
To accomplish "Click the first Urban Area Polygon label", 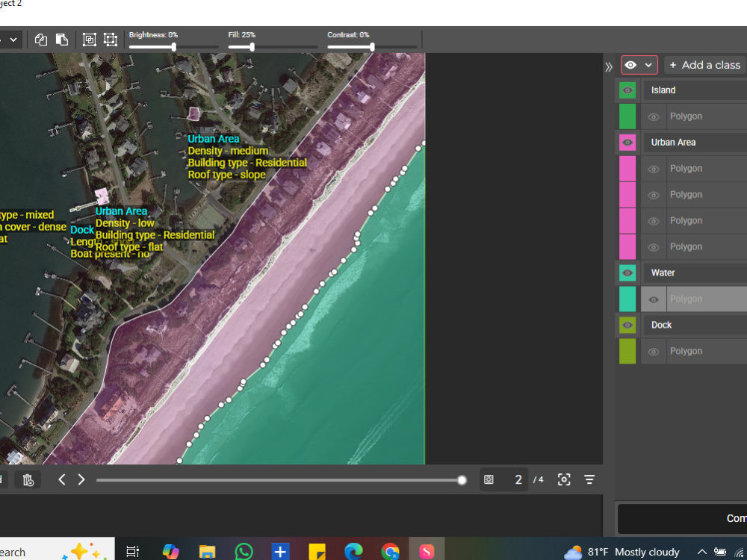I will pos(686,169).
